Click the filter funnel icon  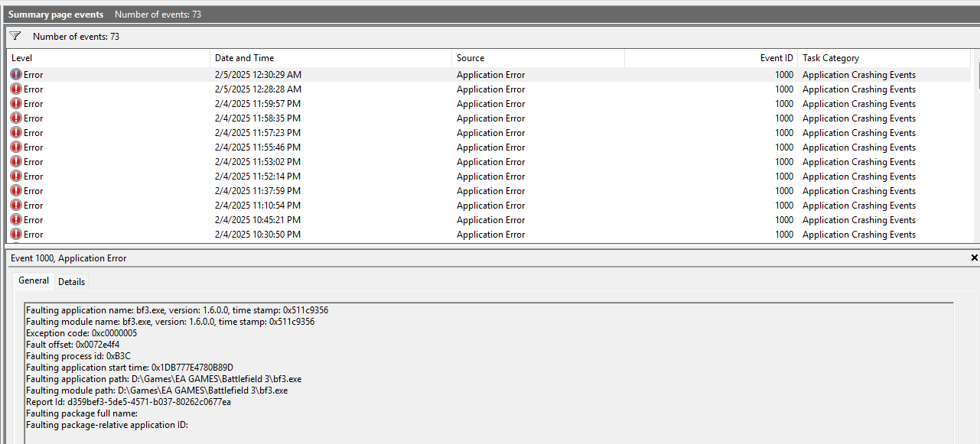[x=15, y=36]
